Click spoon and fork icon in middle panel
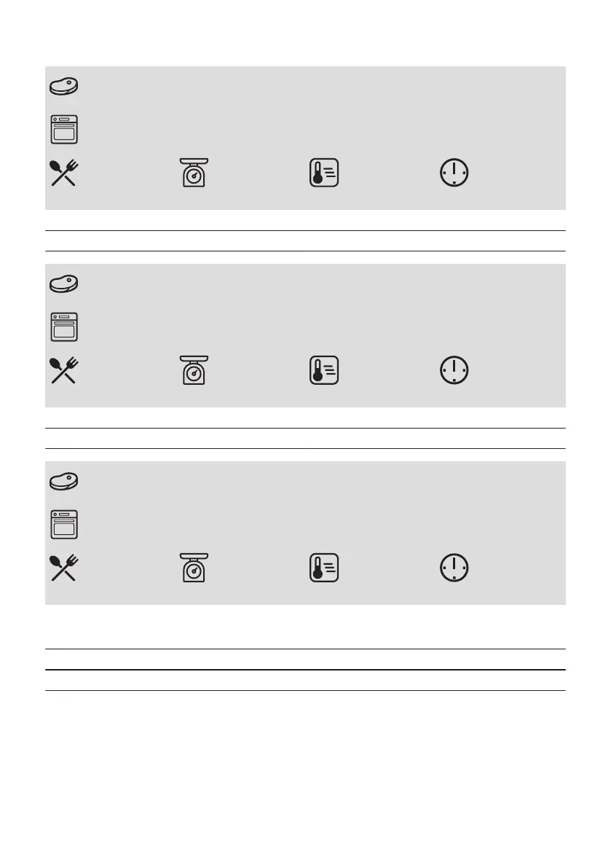The width and height of the screenshot is (611, 868). (x=64, y=370)
